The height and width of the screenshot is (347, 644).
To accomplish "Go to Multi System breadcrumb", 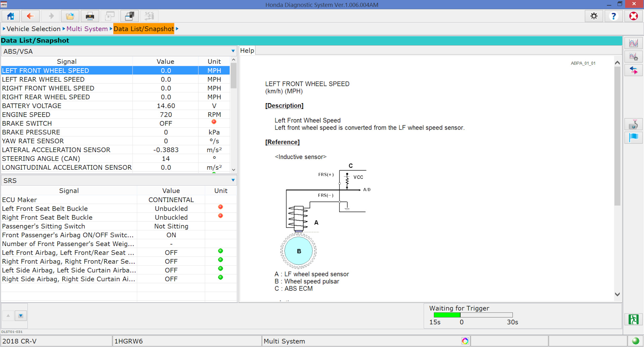I will click(x=87, y=29).
